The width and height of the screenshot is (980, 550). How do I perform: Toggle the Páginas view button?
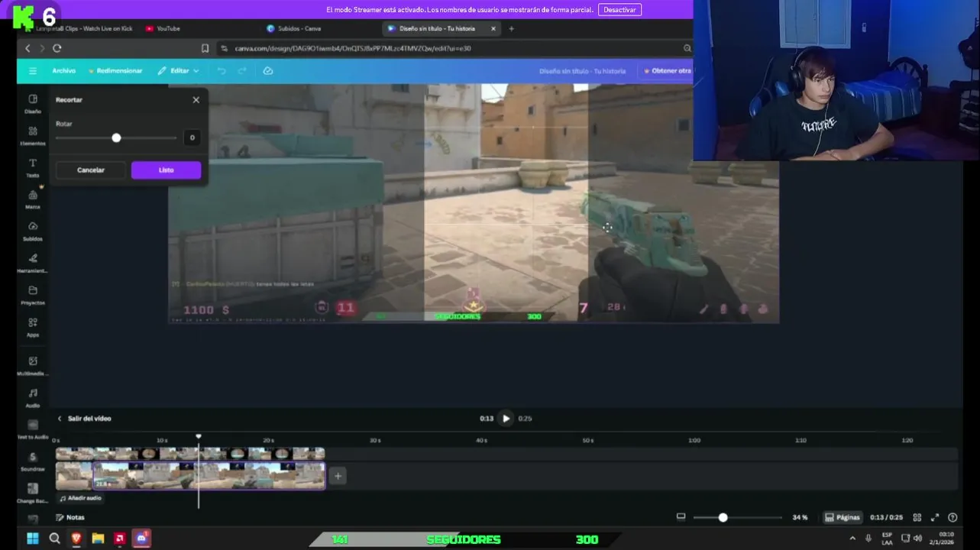(x=843, y=517)
